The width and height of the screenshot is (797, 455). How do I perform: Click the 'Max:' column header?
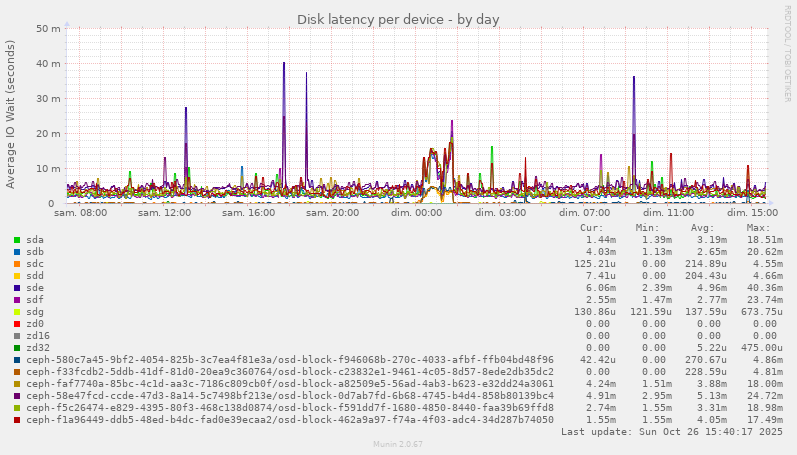tap(759, 228)
